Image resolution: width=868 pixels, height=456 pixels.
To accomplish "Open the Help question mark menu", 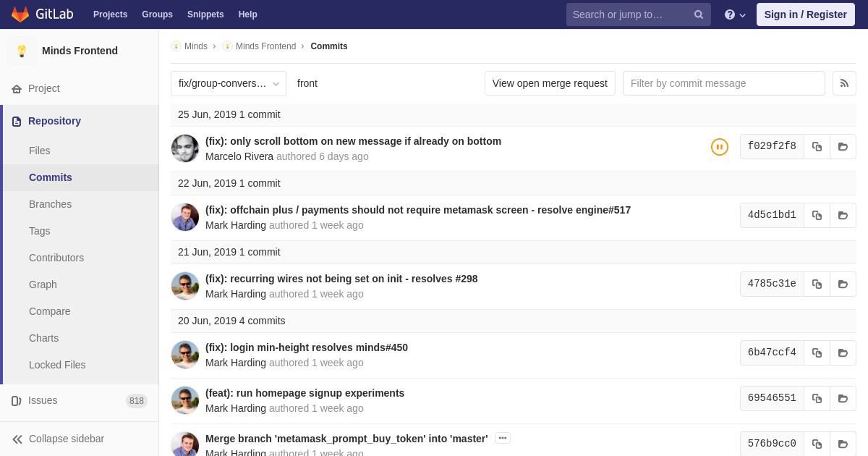I will [735, 14].
